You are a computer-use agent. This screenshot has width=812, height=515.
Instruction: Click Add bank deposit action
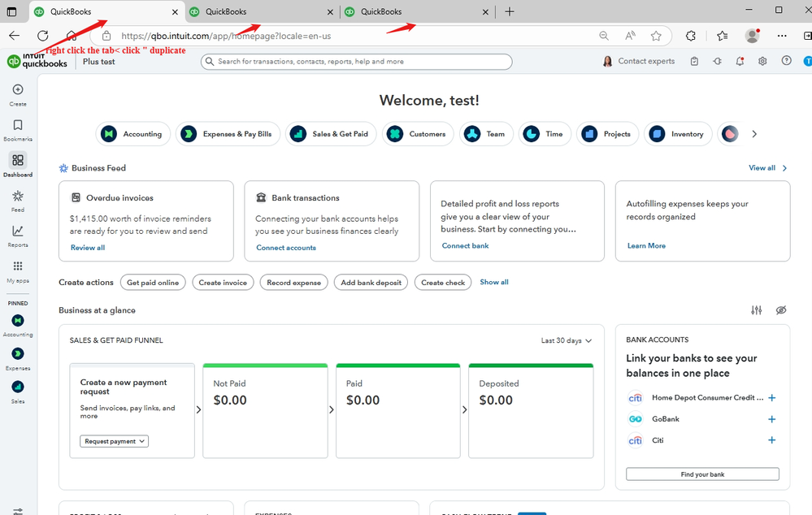point(371,283)
